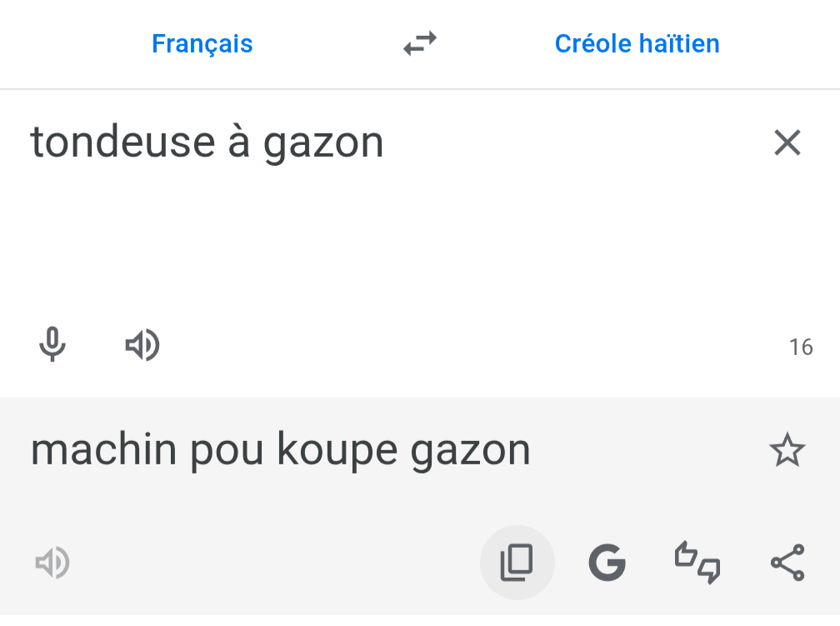Start voice input with the microphone
This screenshot has width=840, height=626.
click(x=52, y=344)
